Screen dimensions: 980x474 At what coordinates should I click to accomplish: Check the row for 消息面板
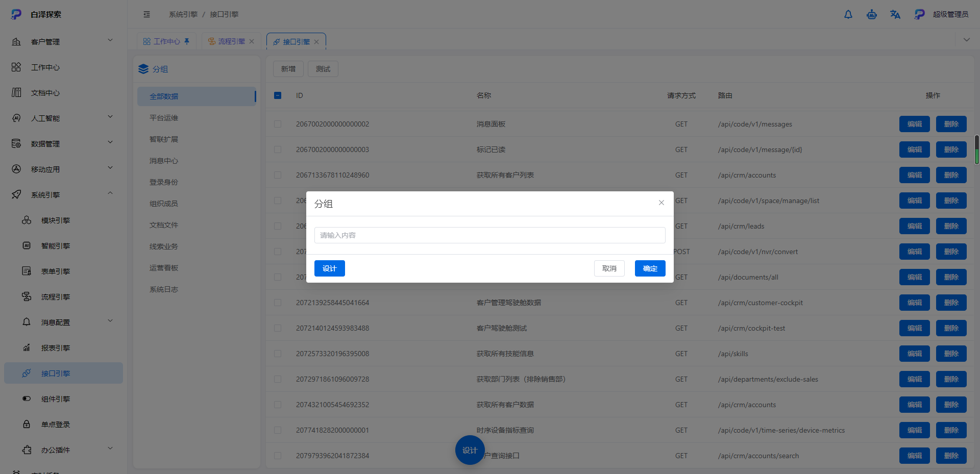point(278,124)
